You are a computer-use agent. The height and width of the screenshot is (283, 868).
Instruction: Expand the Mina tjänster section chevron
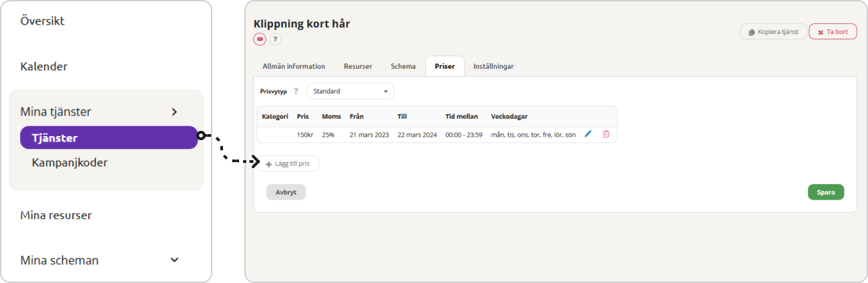[x=174, y=112]
